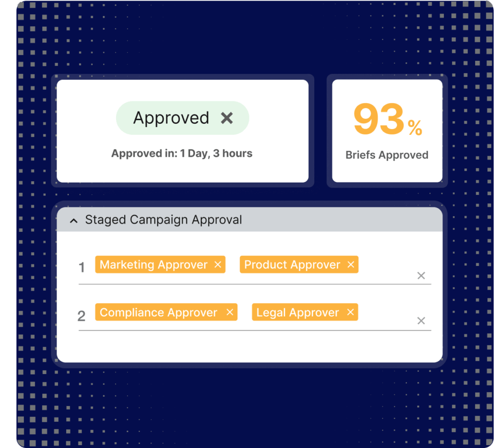Remove Product Approver using its X icon
Screen dimensions: 499x448
click(350, 264)
